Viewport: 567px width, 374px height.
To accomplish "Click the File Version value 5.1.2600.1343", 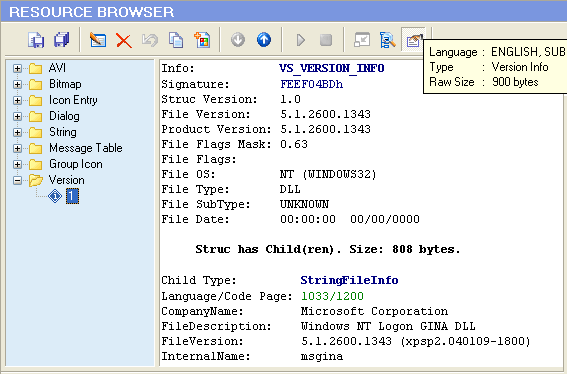I will (325, 114).
